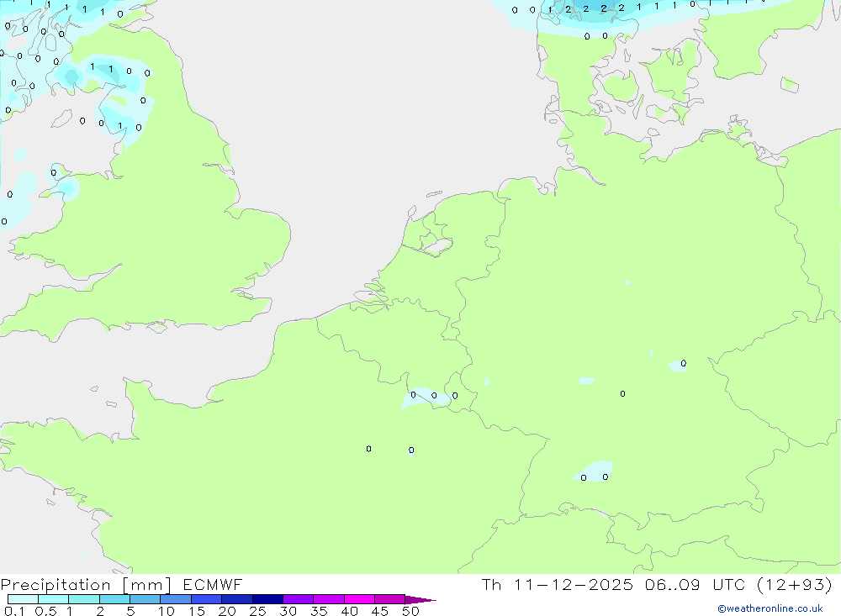841x616 pixels.
Task: Click the 'Th' weekday abbreviation
Action: tap(491, 584)
